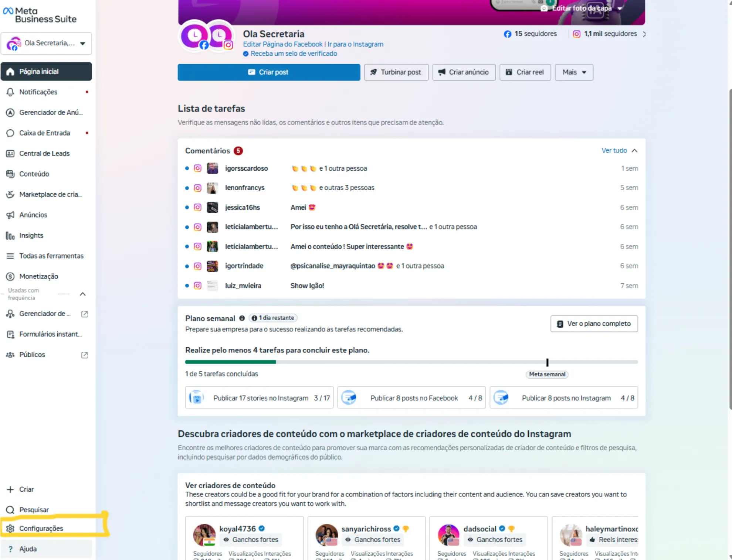Click the Criar post button
The image size is (732, 560).
269,72
